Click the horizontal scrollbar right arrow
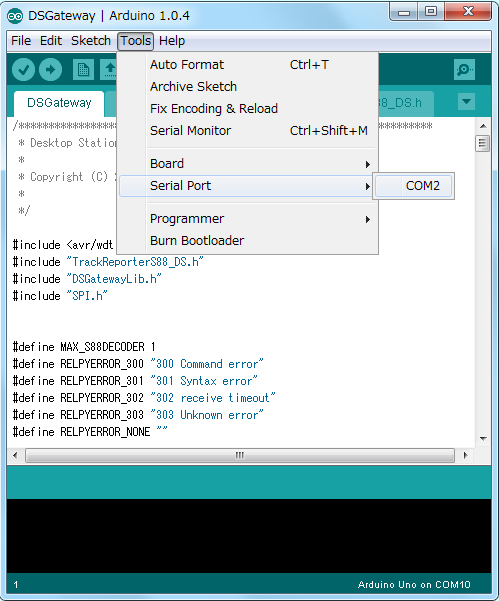This screenshot has width=499, height=601. pyautogui.click(x=466, y=455)
